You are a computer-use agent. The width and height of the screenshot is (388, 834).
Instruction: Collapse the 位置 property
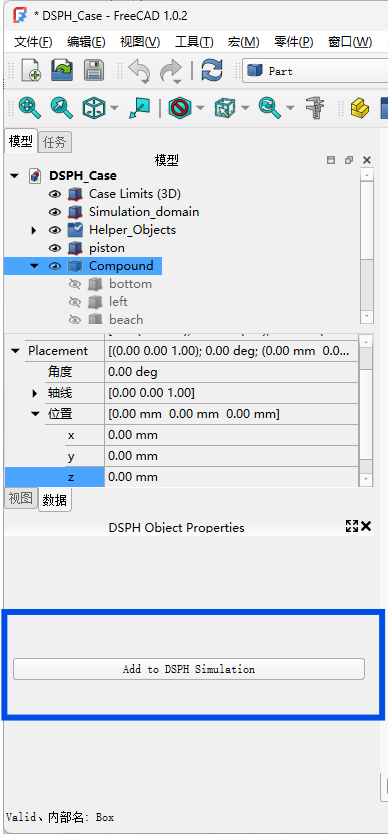(x=35, y=414)
